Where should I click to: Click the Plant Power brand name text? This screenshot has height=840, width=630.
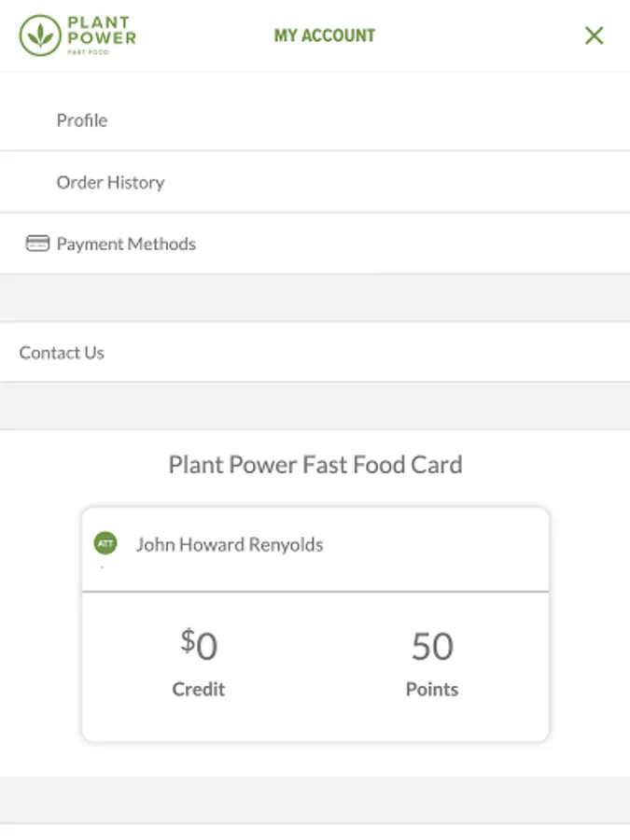101,30
